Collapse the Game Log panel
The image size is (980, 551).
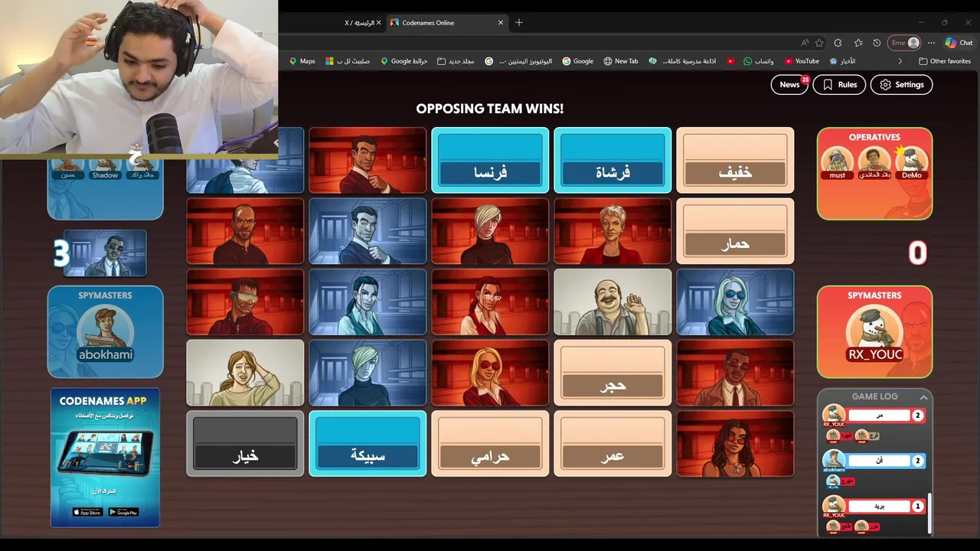pos(924,397)
